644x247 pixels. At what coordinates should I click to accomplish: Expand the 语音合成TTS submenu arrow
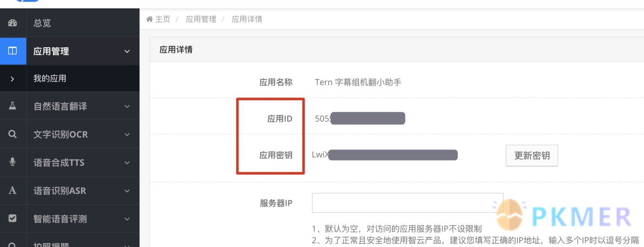point(127,163)
